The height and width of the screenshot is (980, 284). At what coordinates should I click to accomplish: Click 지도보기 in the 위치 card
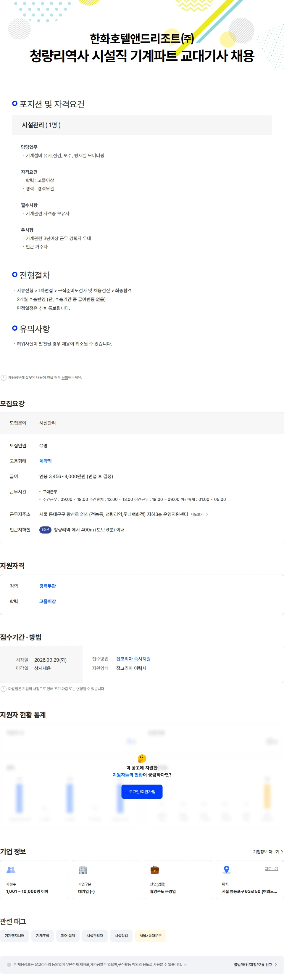tap(271, 869)
